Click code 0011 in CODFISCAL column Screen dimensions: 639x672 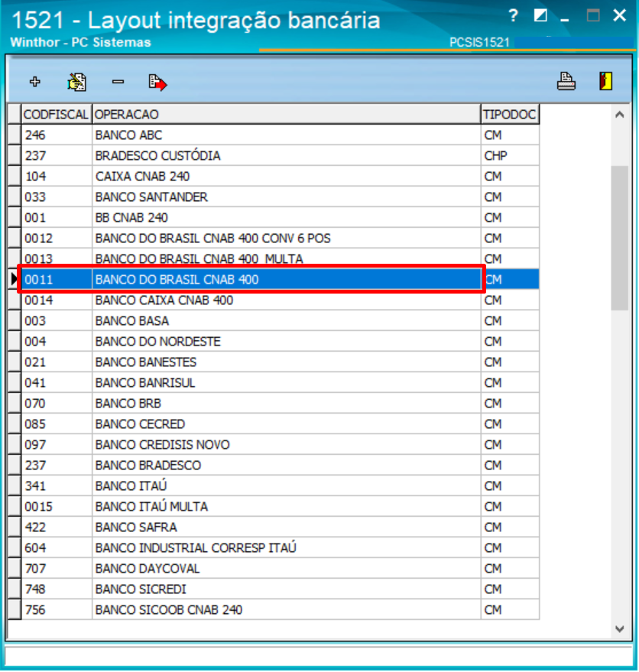pyautogui.click(x=57, y=280)
